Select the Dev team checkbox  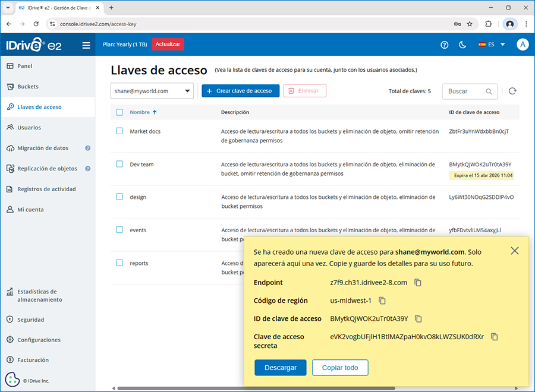click(119, 165)
